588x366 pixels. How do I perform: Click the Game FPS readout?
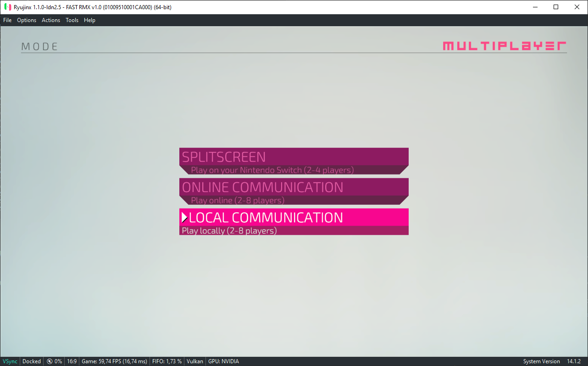click(114, 361)
